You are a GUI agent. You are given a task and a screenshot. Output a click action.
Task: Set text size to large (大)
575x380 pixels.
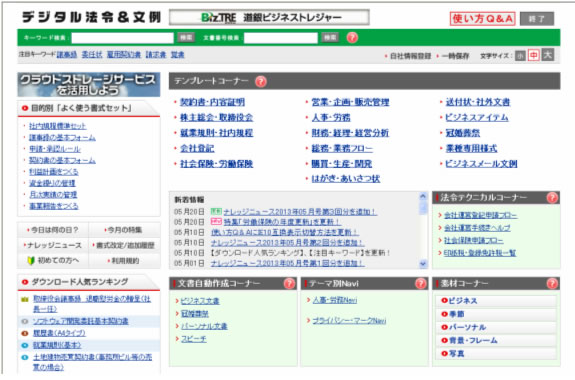548,55
